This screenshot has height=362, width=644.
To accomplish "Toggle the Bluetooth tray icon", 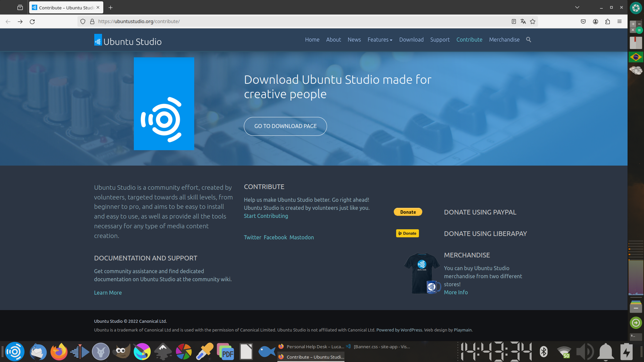I will [544, 352].
